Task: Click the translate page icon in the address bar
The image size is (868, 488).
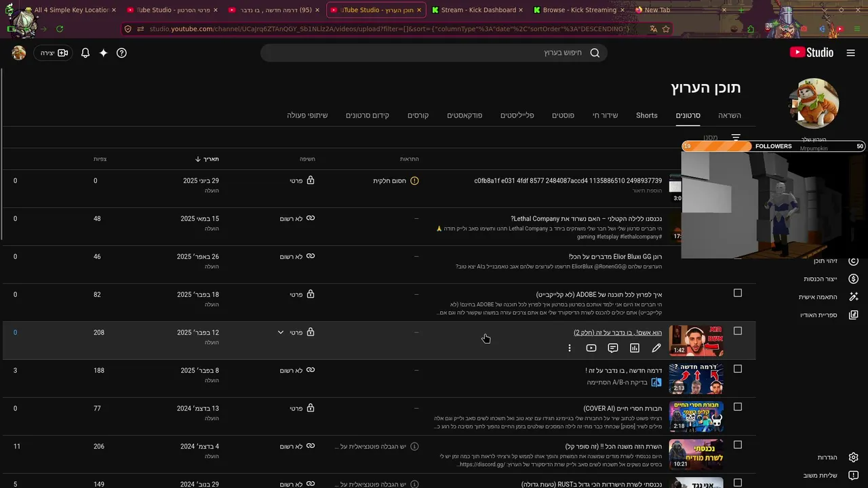Action: pos(653,29)
